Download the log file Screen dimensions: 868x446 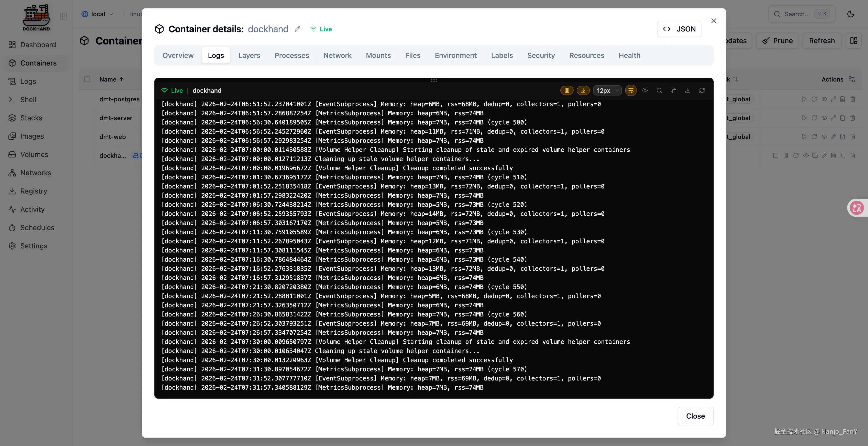[x=687, y=90]
